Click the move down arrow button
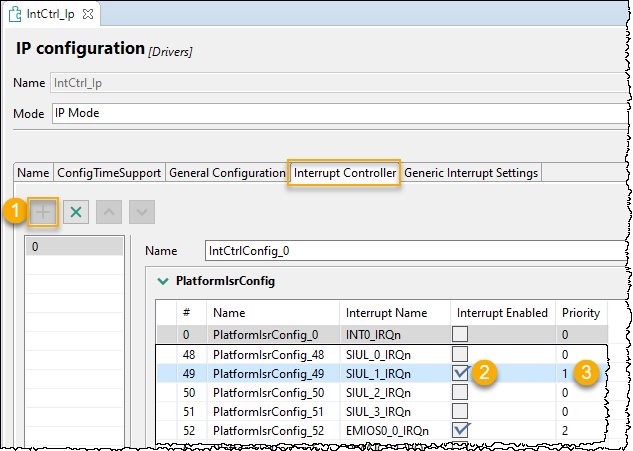This screenshot has height=451, width=633. click(142, 212)
